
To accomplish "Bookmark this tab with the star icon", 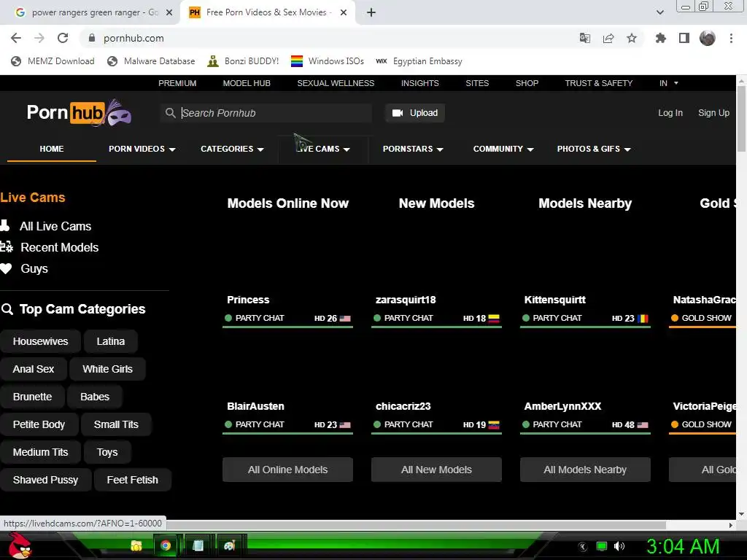I will pos(632,38).
